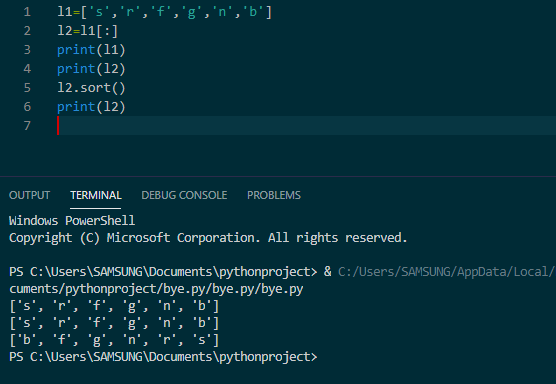Click the l2.sort() statement
This screenshot has width=556, height=384.
[91, 88]
